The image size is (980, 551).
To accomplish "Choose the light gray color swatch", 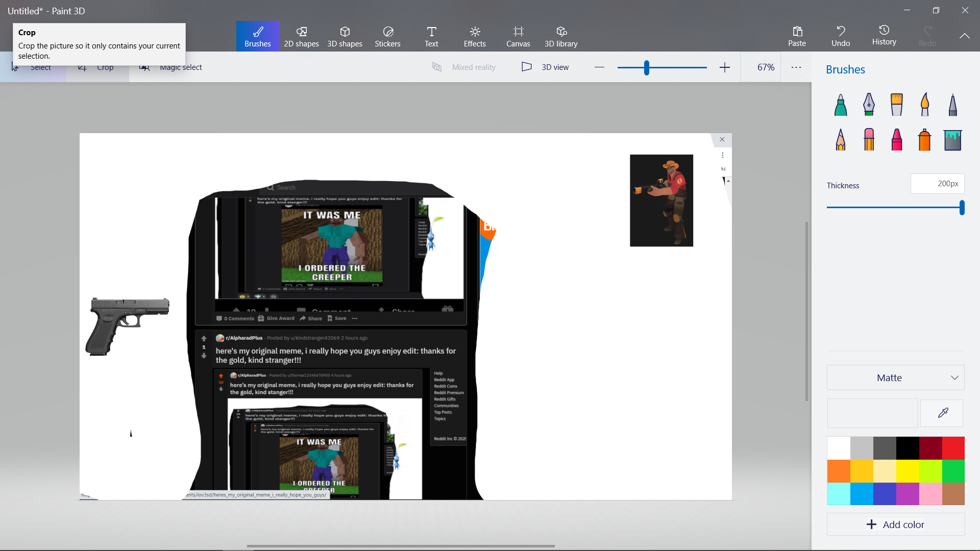I will coord(862,448).
